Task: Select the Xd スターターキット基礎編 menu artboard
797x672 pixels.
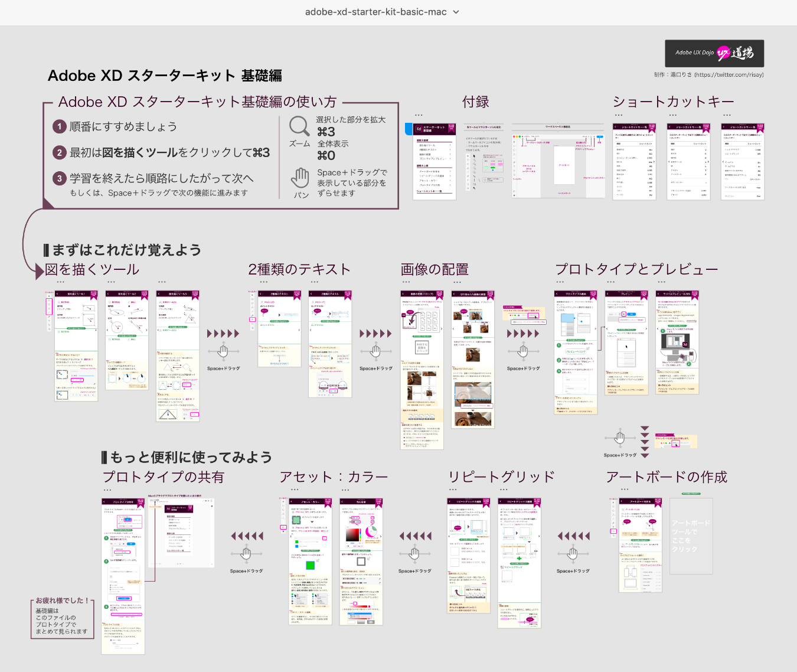Action: tap(435, 162)
